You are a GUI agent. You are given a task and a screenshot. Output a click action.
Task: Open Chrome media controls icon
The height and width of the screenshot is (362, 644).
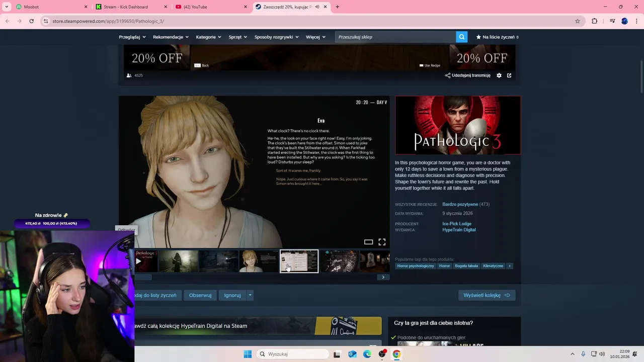pos(612,21)
